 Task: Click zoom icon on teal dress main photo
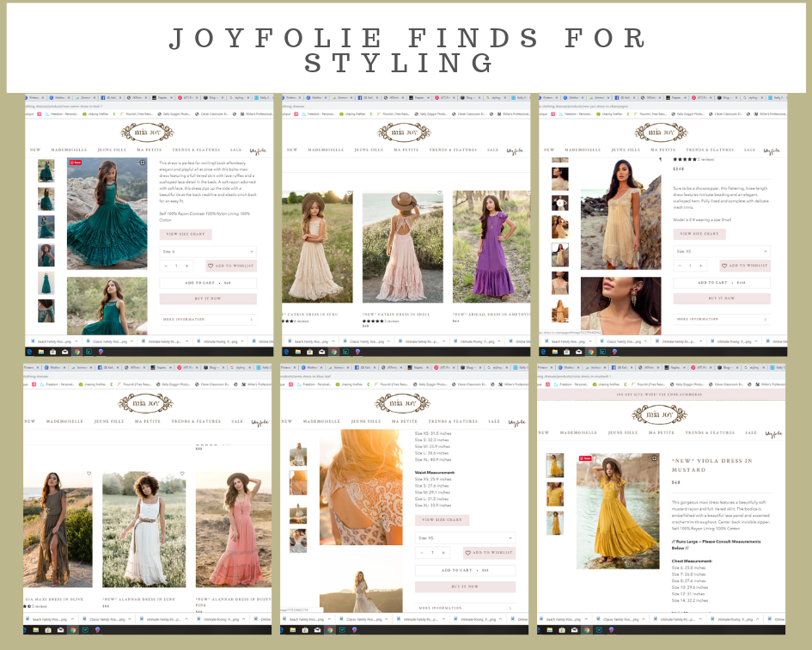coord(143,162)
